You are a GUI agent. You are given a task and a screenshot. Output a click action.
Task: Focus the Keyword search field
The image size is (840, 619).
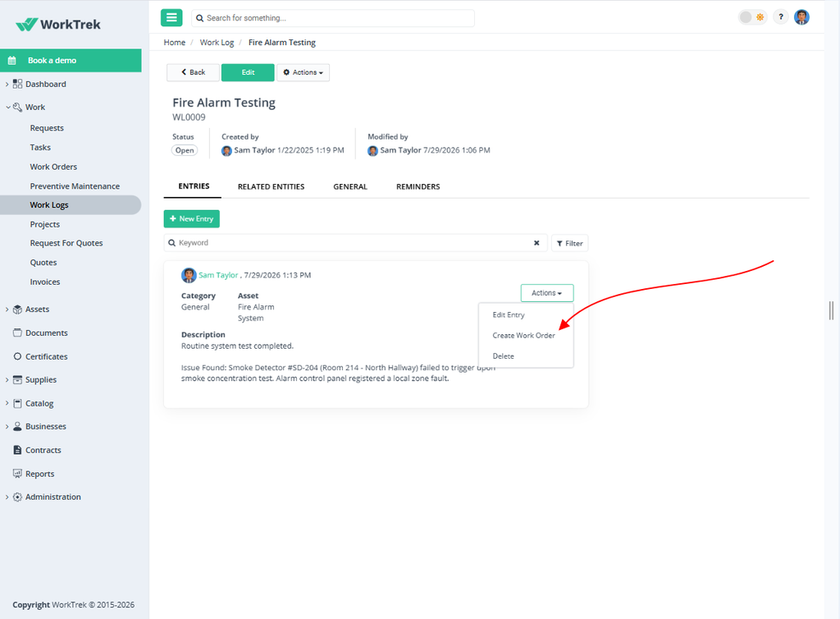point(355,243)
